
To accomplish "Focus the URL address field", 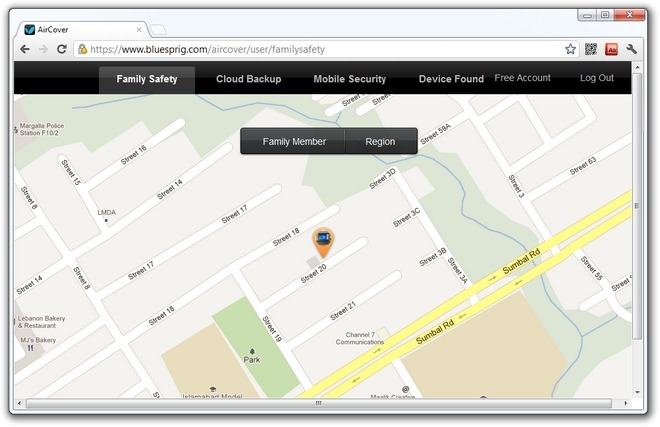I will 326,49.
